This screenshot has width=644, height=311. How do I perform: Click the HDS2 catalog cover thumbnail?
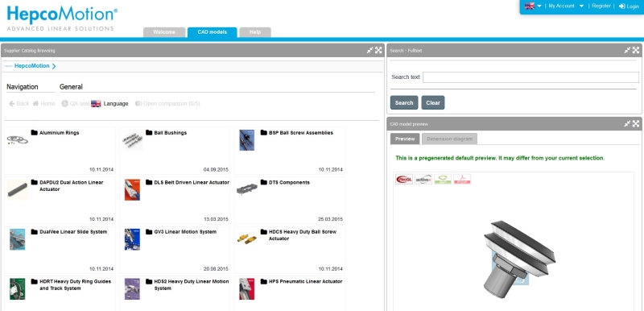[132, 289]
